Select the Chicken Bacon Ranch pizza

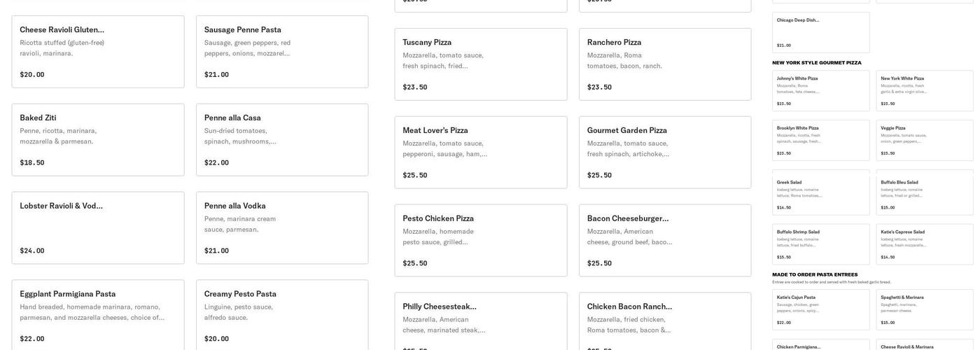pos(665,322)
